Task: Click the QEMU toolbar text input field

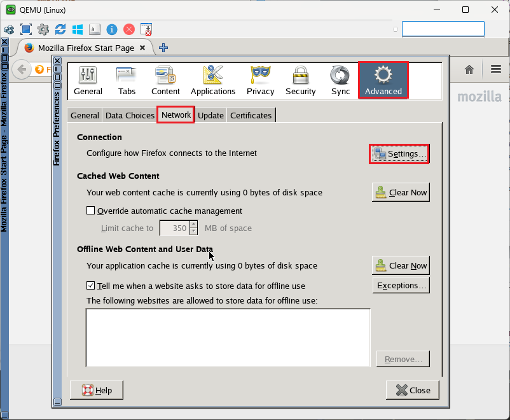Action: [443, 29]
